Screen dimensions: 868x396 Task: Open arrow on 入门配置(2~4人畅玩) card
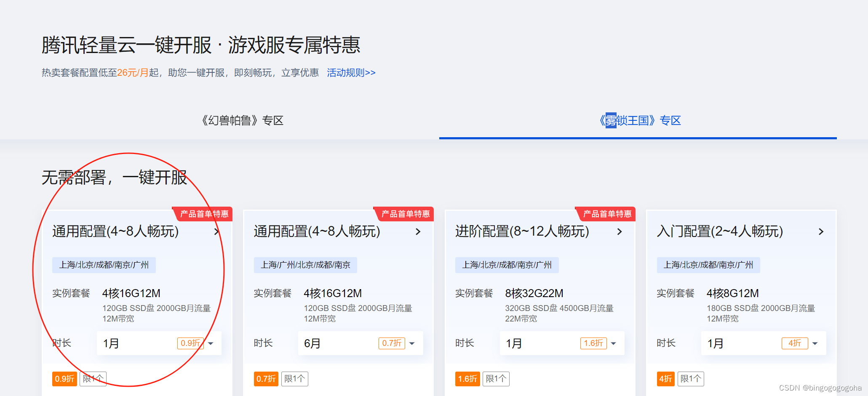click(821, 231)
